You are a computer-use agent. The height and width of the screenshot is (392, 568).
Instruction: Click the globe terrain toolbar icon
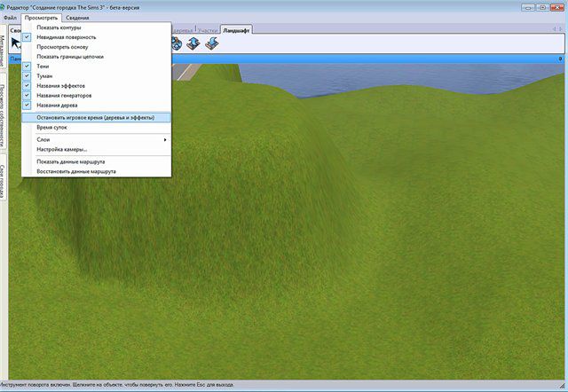pyautogui.click(x=177, y=43)
